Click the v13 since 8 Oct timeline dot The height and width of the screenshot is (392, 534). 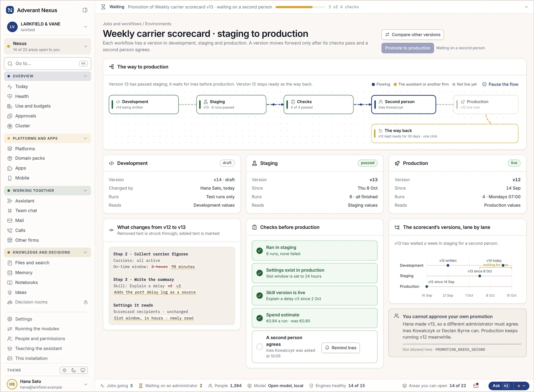point(480,276)
